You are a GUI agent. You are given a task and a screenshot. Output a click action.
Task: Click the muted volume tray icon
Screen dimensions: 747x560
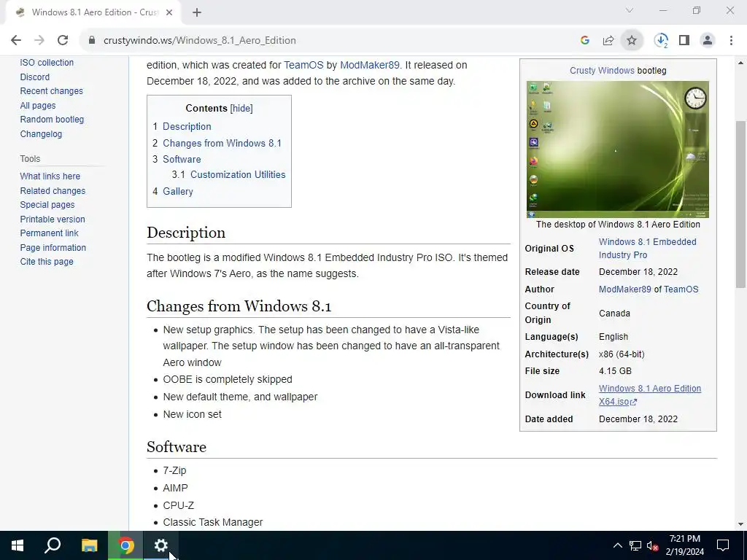coord(652,545)
